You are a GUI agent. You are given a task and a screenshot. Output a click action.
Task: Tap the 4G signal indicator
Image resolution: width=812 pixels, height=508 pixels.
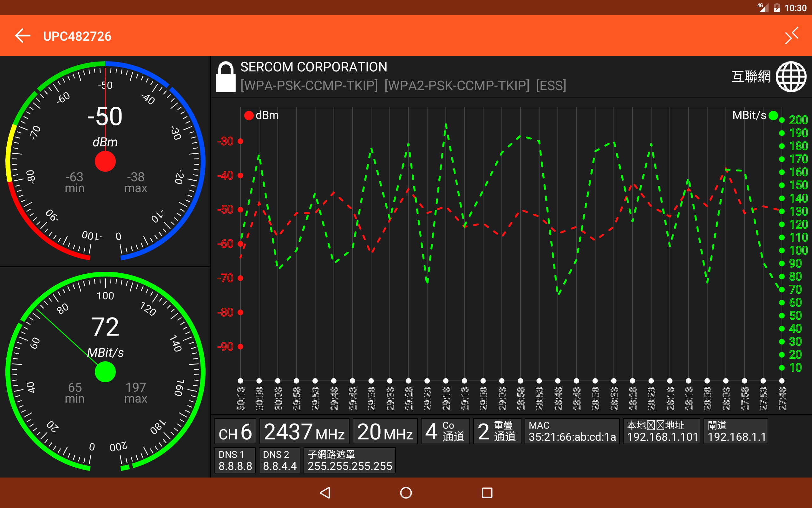[x=763, y=7]
